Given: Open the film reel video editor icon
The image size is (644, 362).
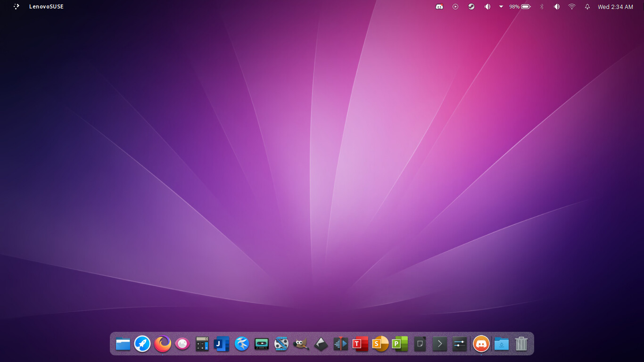Looking at the screenshot, I should 281,344.
